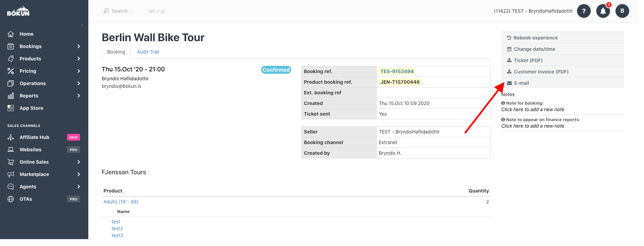Open notifications bell
This screenshot has width=644, height=246.
click(x=603, y=11)
